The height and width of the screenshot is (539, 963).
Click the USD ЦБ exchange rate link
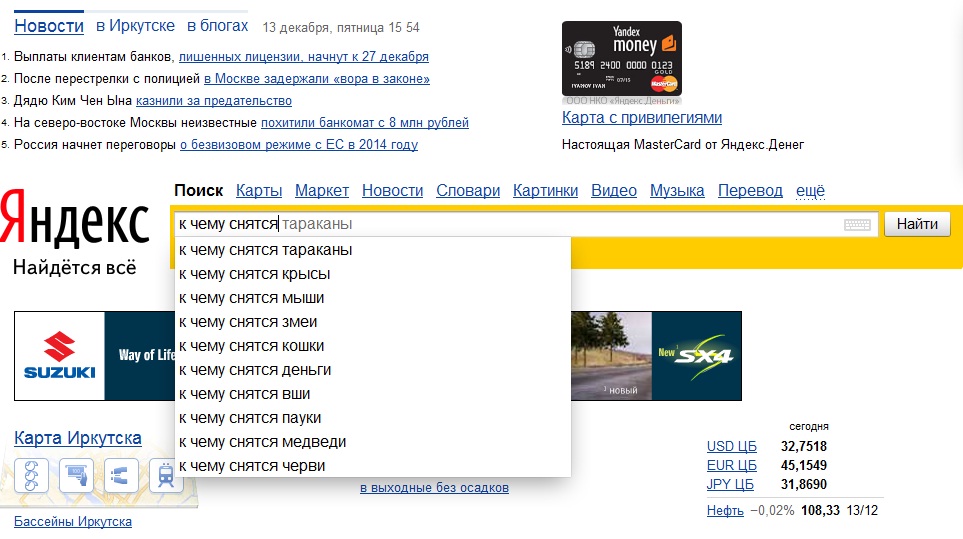[x=731, y=446]
